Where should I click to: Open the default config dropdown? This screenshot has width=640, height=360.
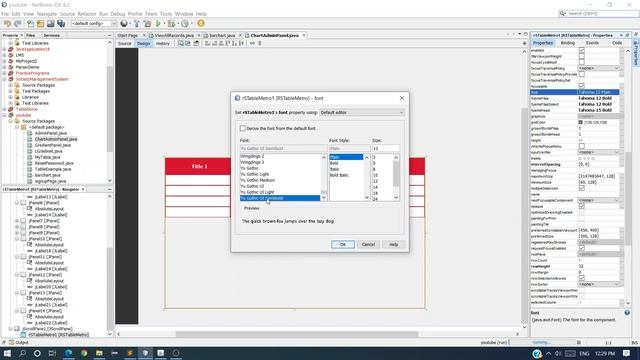click(x=93, y=24)
